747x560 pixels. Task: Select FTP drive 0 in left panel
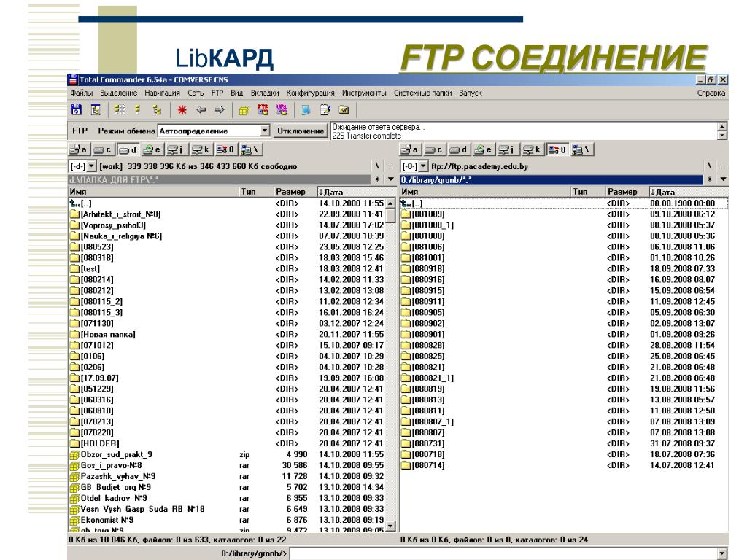(225, 149)
